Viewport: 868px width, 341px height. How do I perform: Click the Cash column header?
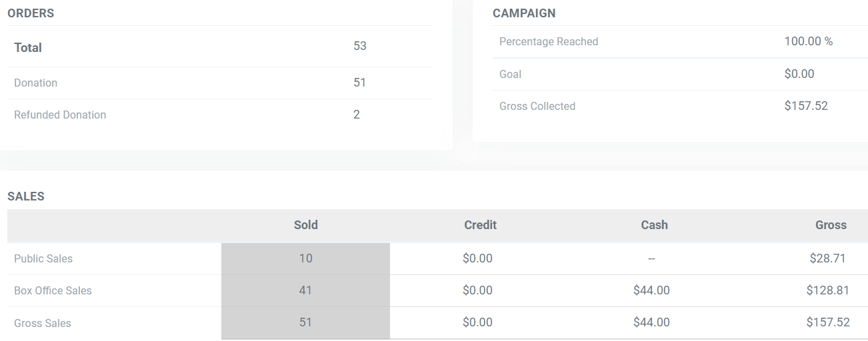(654, 225)
